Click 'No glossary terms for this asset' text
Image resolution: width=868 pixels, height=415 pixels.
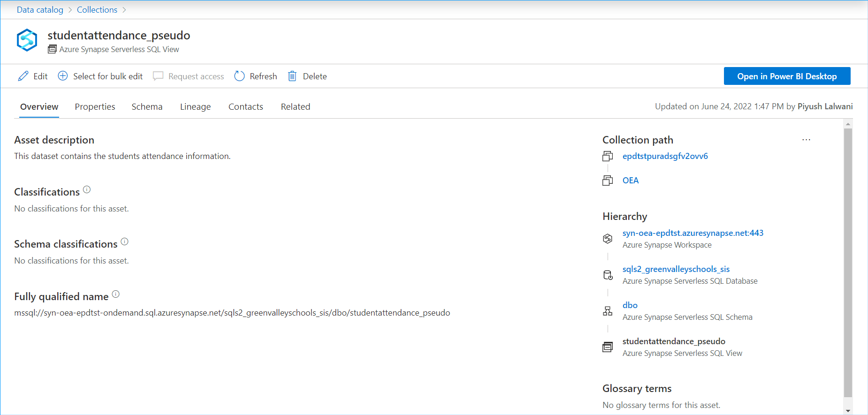click(x=662, y=405)
